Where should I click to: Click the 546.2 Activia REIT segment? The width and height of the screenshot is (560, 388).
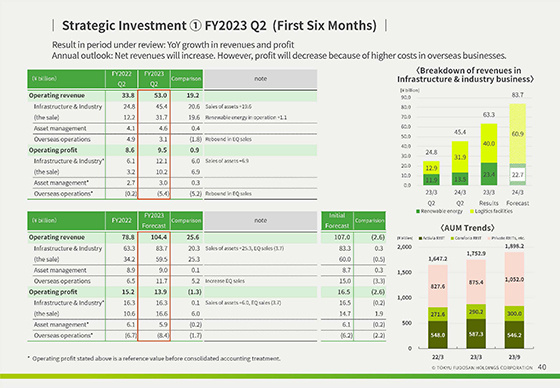pos(514,335)
